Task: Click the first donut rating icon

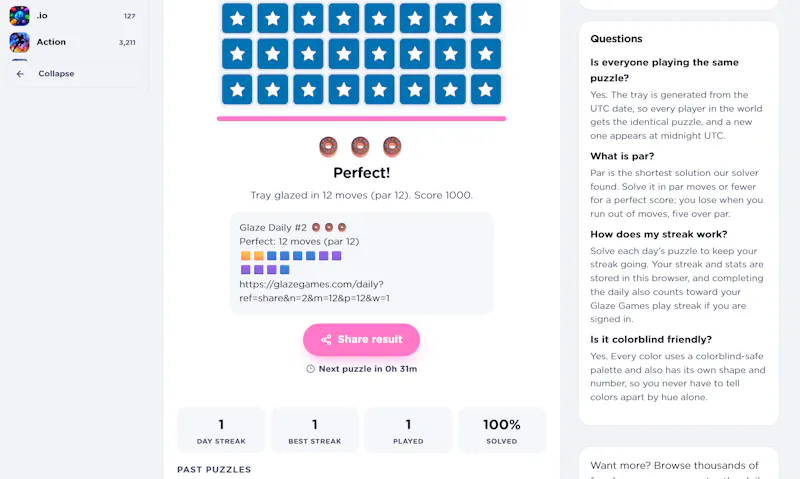Action: pos(328,146)
